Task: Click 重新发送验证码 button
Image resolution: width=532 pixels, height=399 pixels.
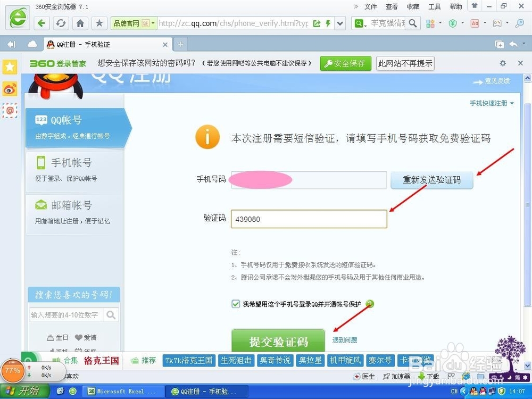Action: [432, 180]
